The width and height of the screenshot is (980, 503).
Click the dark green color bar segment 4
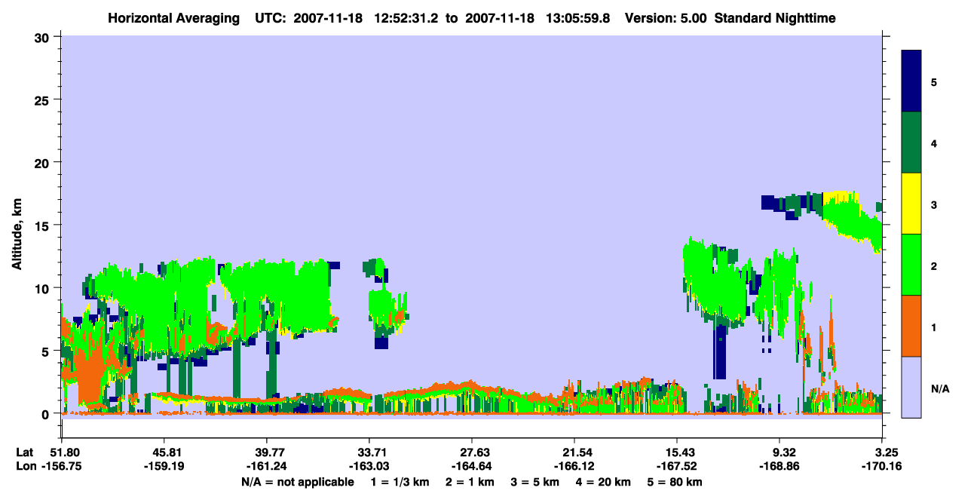911,143
